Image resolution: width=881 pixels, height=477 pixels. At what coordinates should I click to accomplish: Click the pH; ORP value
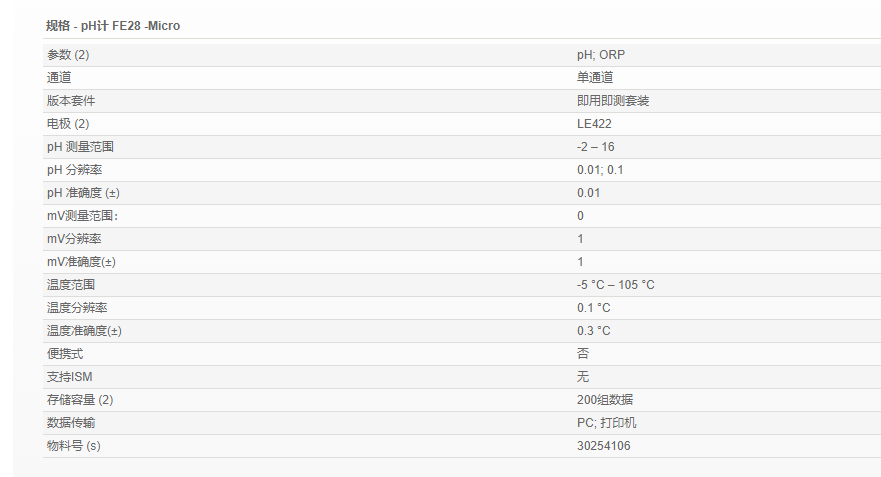click(600, 55)
